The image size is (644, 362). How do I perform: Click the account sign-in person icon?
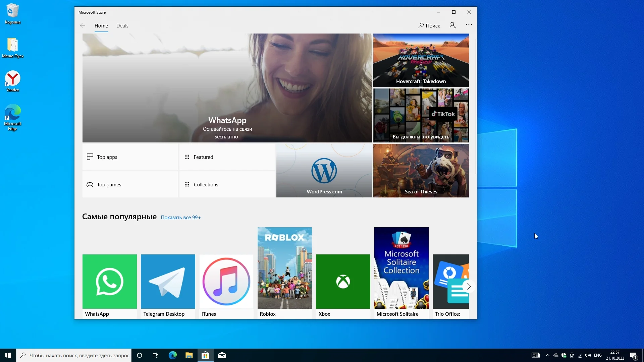[453, 25]
